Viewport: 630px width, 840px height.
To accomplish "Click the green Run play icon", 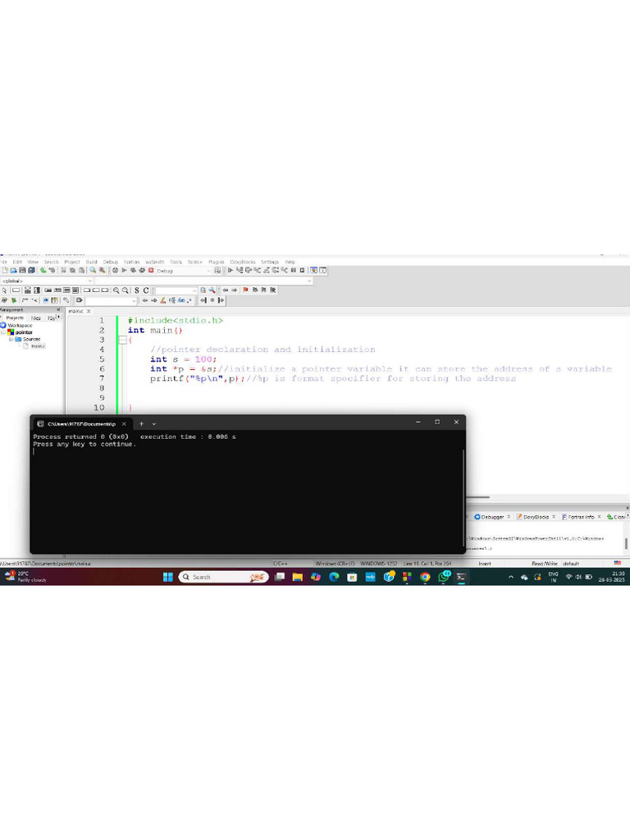I will 125,270.
